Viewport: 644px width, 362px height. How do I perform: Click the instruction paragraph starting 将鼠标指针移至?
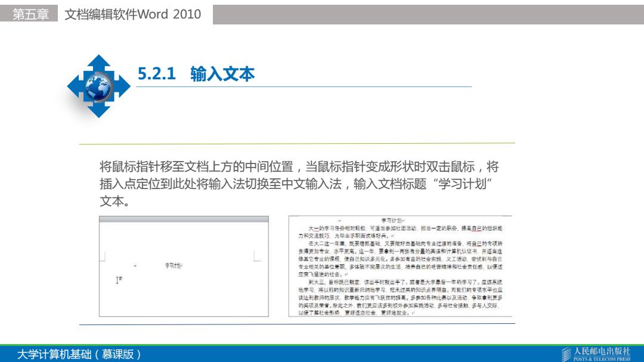coord(299,184)
